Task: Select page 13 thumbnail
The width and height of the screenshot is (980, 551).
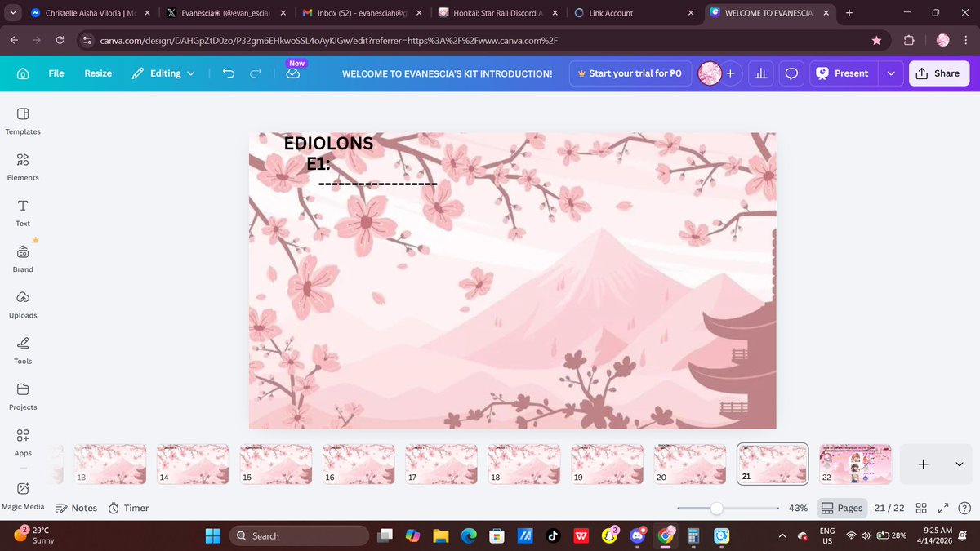Action: (110, 464)
